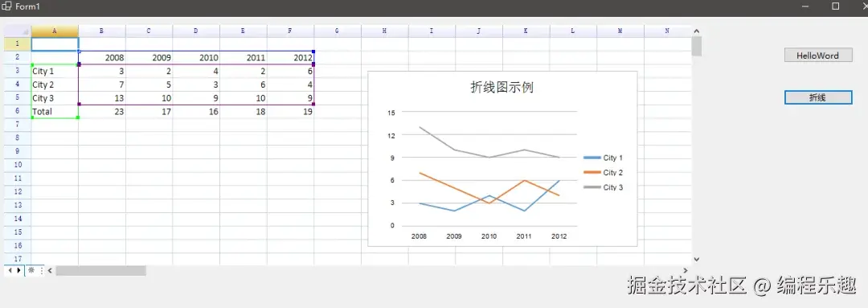
Task: Click the Form1 window icon
Action: point(6,6)
